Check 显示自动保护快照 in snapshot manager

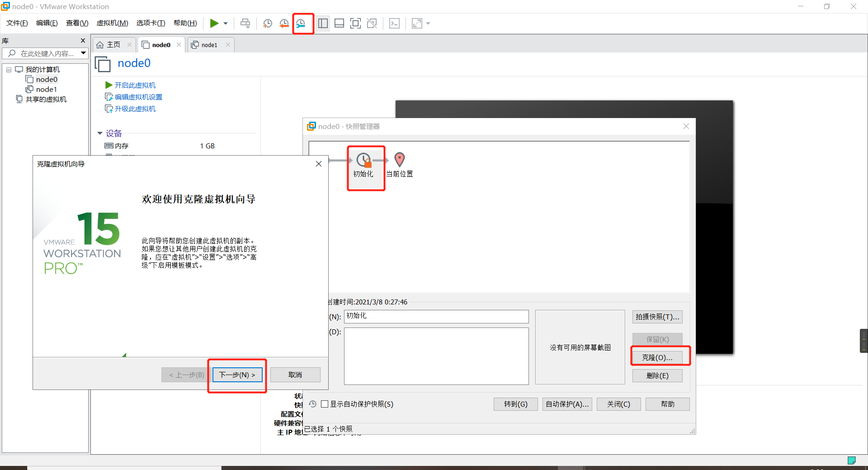[x=324, y=404]
